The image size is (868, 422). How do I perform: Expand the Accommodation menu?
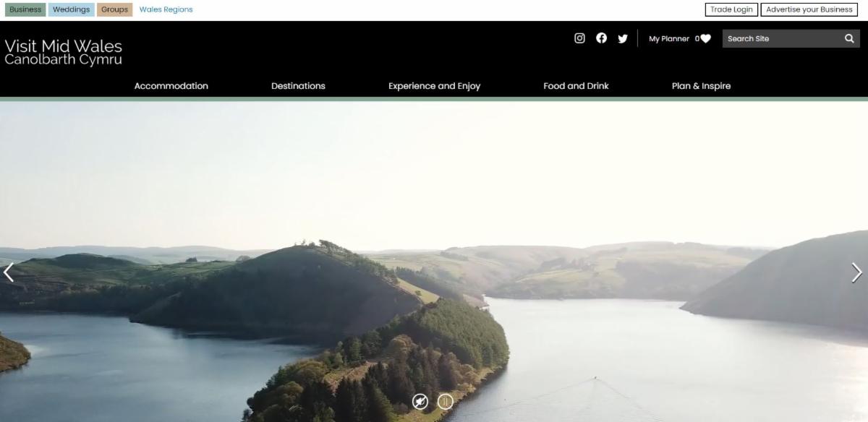[x=171, y=86]
